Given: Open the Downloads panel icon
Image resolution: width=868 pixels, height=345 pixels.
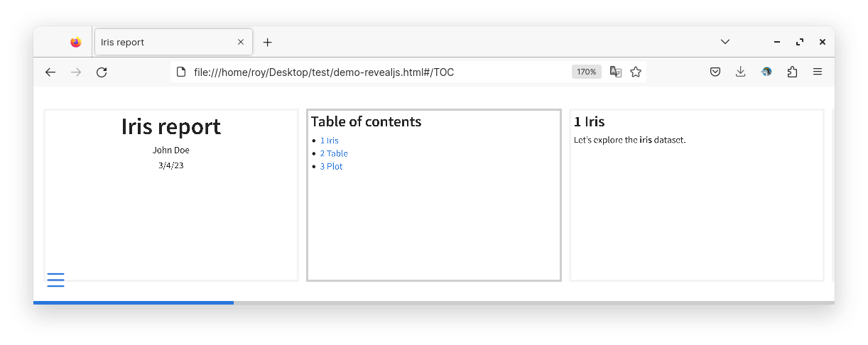Looking at the screenshot, I should [x=741, y=72].
